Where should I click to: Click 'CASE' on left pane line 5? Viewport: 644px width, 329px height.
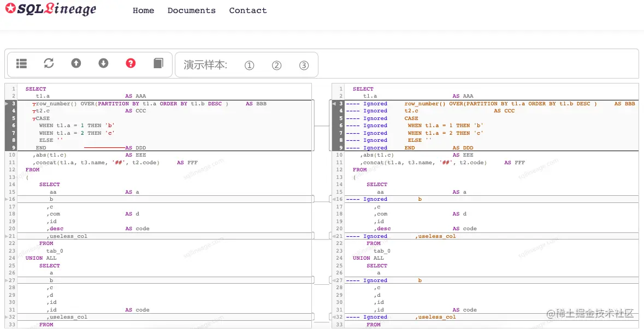click(x=43, y=118)
